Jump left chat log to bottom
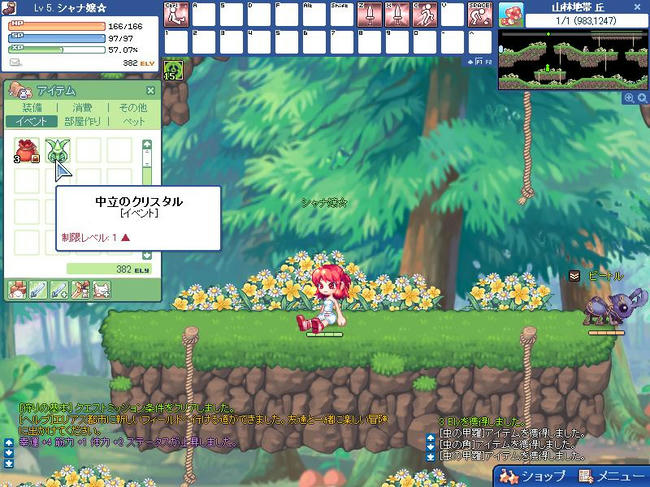 pos(9,463)
